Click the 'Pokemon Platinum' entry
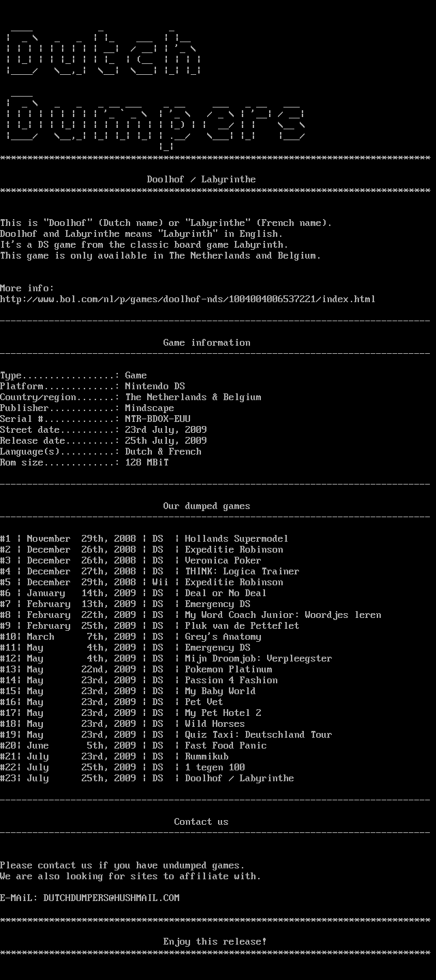This screenshot has width=436, height=980. click(x=229, y=670)
